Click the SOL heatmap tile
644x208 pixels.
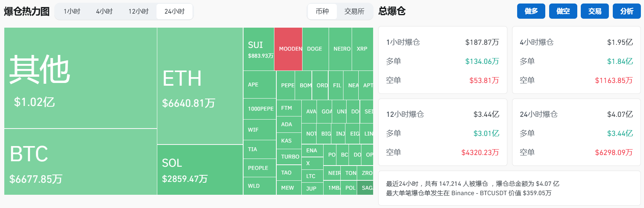[200, 170]
